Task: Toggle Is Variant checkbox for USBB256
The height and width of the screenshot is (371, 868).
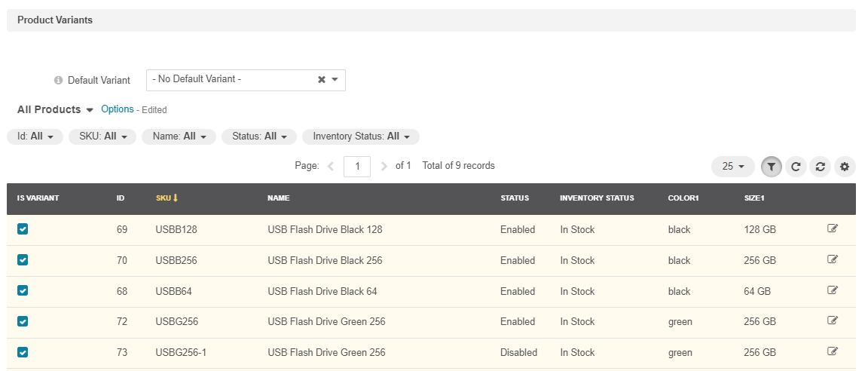Action: [x=23, y=260]
